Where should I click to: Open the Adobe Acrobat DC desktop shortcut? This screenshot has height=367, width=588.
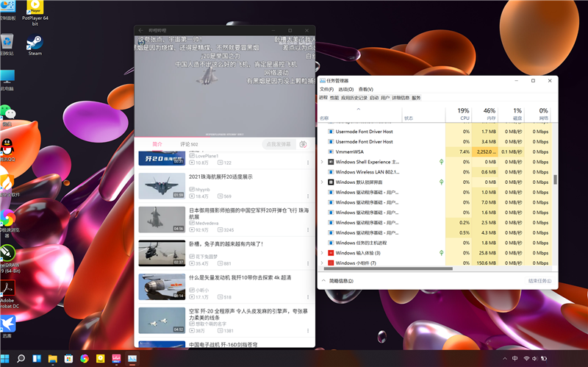point(8,288)
